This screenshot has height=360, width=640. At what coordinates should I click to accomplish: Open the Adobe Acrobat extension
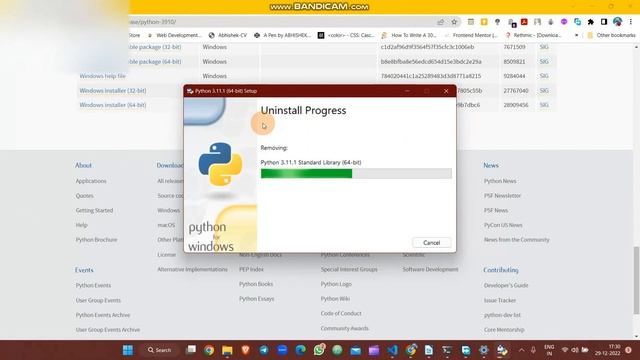524,22
